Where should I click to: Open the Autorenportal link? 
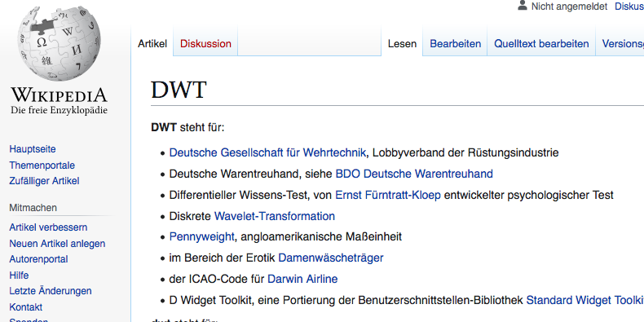[x=38, y=259]
